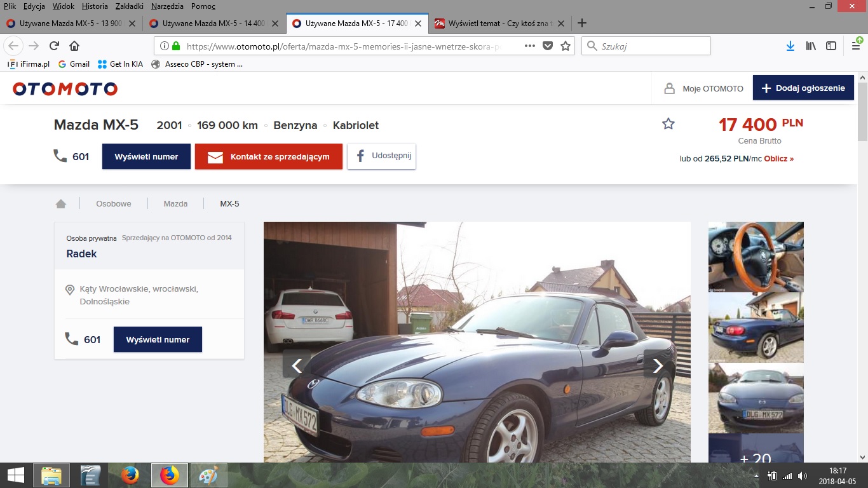Open the Firefox hamburger menu
The image size is (868, 488).
pos(856,45)
